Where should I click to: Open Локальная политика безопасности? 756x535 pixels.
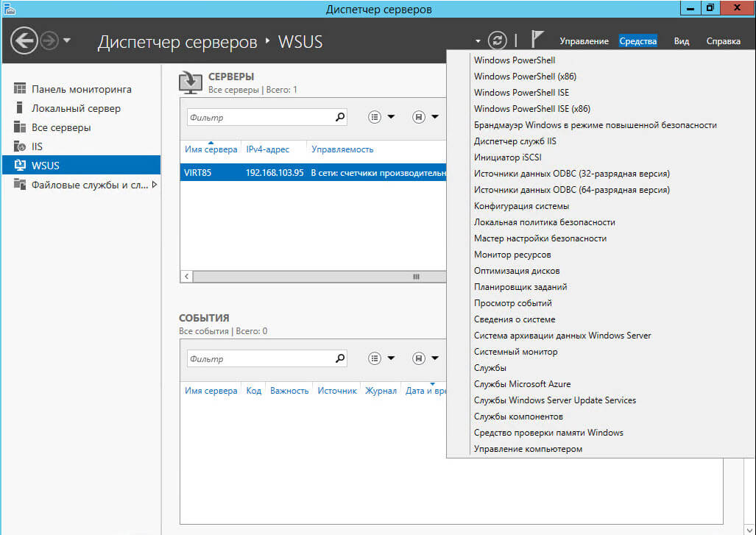coord(544,222)
